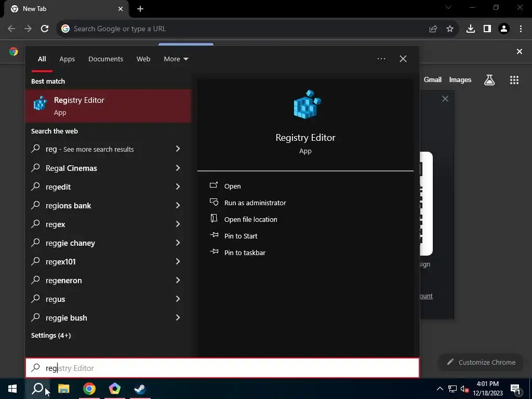Image resolution: width=532 pixels, height=399 pixels.
Task: Click the Chrome icon in the taskbar
Action: (x=89, y=389)
